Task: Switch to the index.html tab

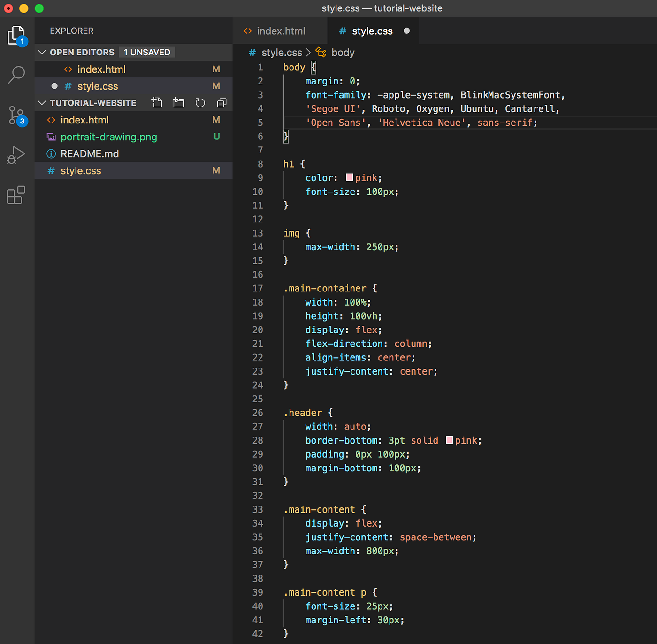Action: (280, 31)
